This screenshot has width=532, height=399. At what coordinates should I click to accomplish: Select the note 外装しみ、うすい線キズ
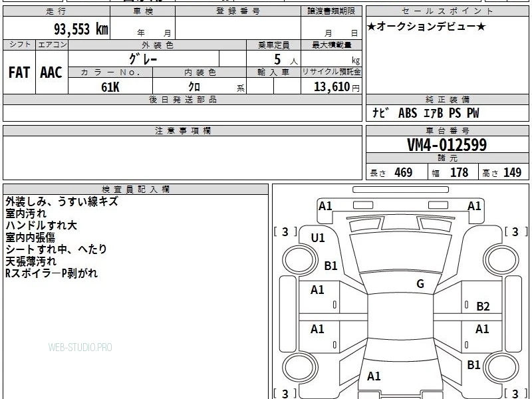(x=62, y=201)
